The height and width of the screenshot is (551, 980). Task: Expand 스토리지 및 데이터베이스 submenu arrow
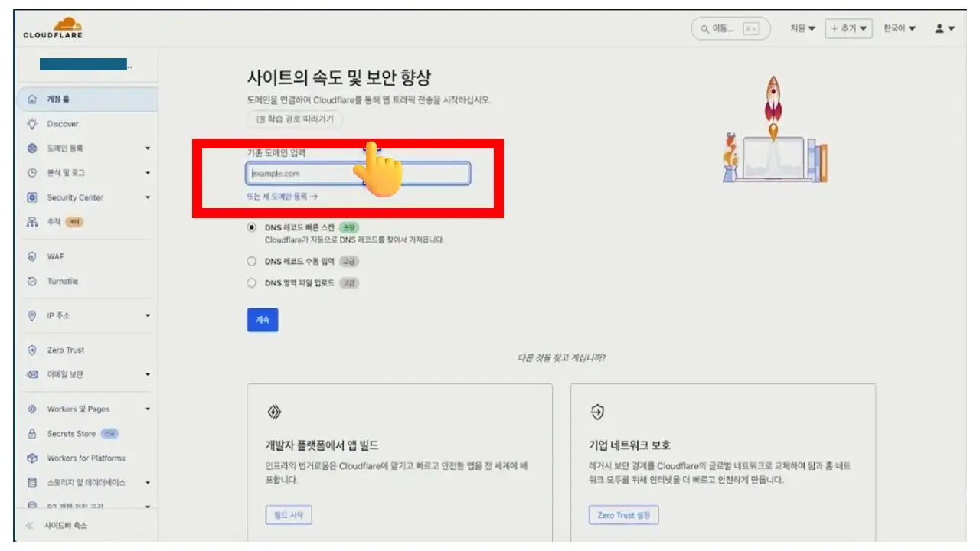148,483
